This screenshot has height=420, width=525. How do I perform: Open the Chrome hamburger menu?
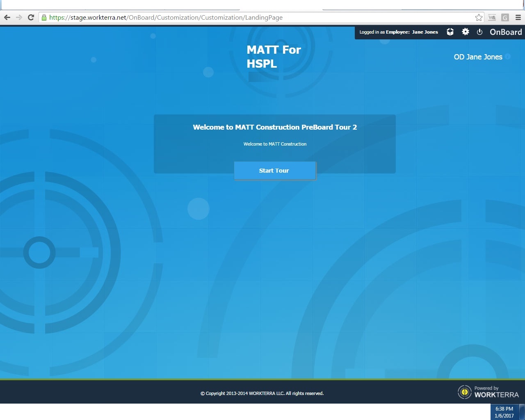[x=518, y=18]
